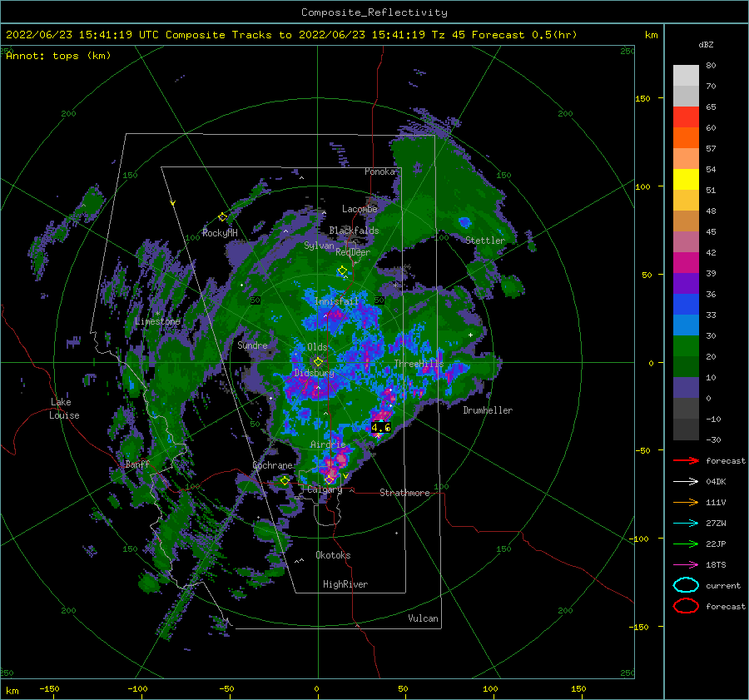Click the Forecast 0.5(hr) header text

pyautogui.click(x=524, y=35)
